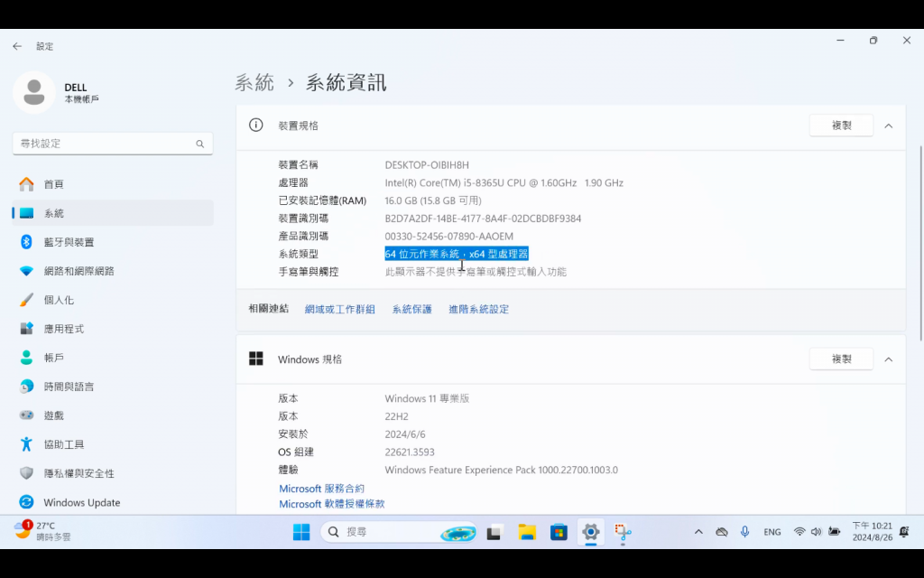Image resolution: width=924 pixels, height=578 pixels.
Task: Click the vertical scrollbar thumb
Action: pyautogui.click(x=919, y=243)
